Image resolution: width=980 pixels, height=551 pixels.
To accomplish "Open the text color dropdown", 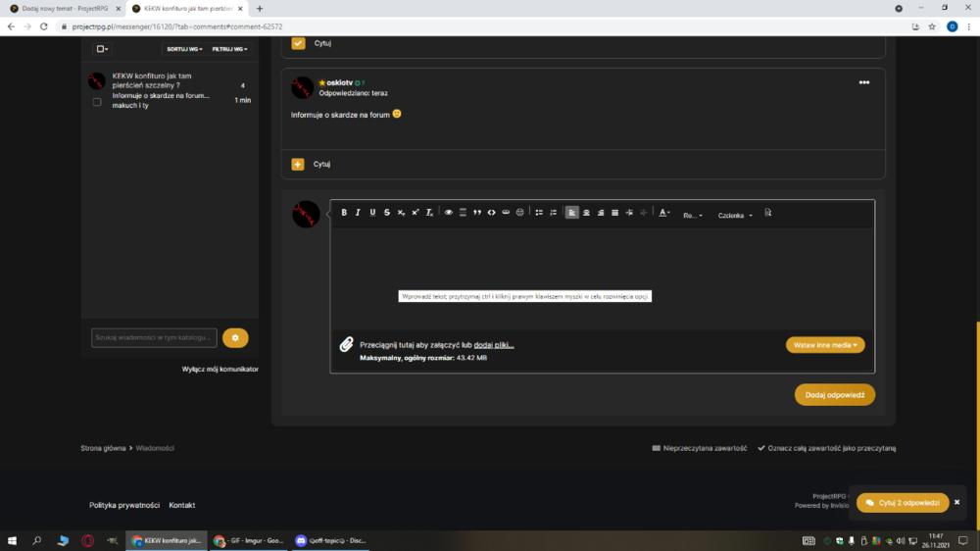I will 664,213.
